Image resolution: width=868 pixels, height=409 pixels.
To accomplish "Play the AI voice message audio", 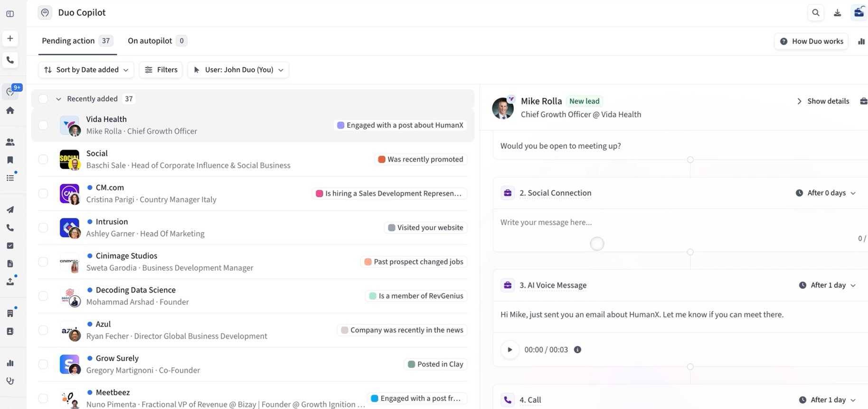I will (510, 350).
